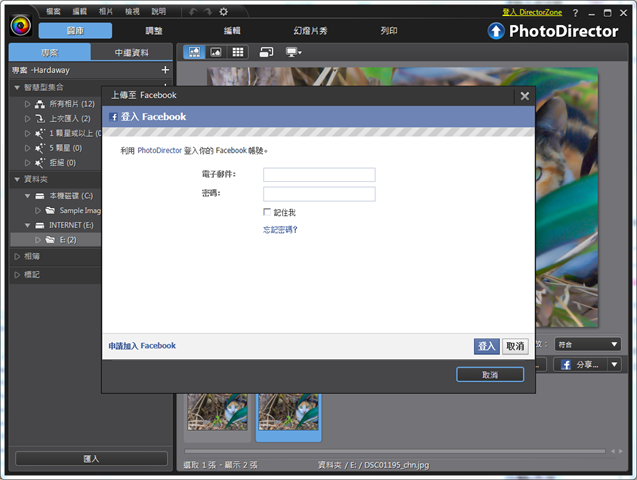Switch to the 中繼資料 panel tab
This screenshot has width=637, height=480.
(131, 52)
